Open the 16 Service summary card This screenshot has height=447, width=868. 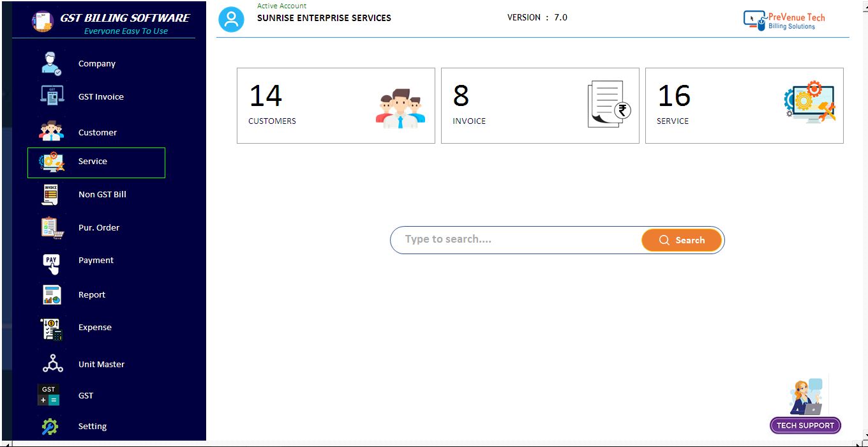tap(744, 106)
